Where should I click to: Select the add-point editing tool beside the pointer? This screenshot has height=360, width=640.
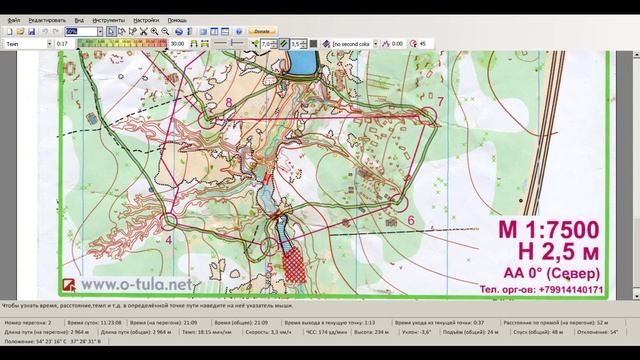coord(122,31)
